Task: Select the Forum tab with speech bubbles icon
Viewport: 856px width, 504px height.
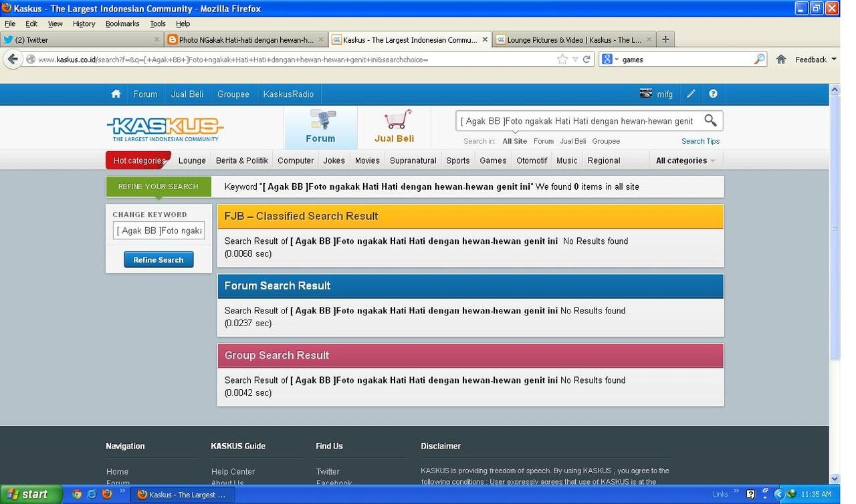Action: pos(320,127)
